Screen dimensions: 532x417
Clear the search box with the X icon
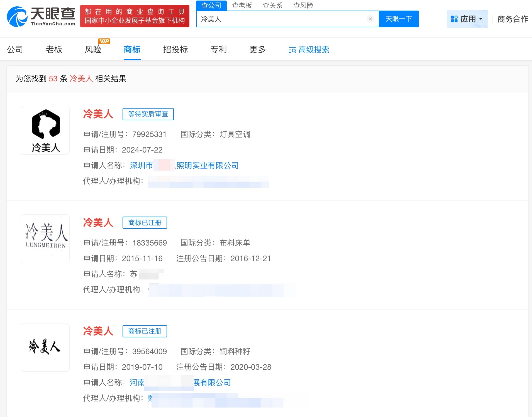click(370, 19)
